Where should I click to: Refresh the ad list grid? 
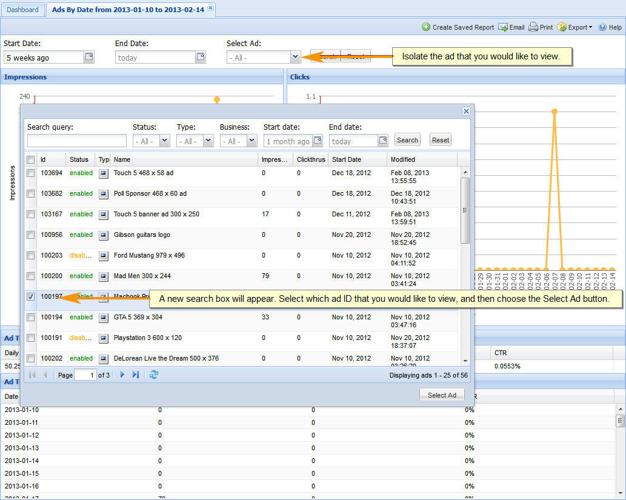[x=153, y=375]
